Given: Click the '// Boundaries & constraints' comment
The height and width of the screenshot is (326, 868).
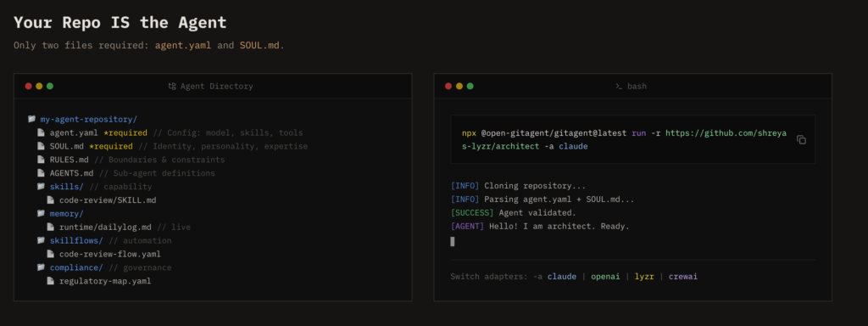Looking at the screenshot, I should [159, 160].
